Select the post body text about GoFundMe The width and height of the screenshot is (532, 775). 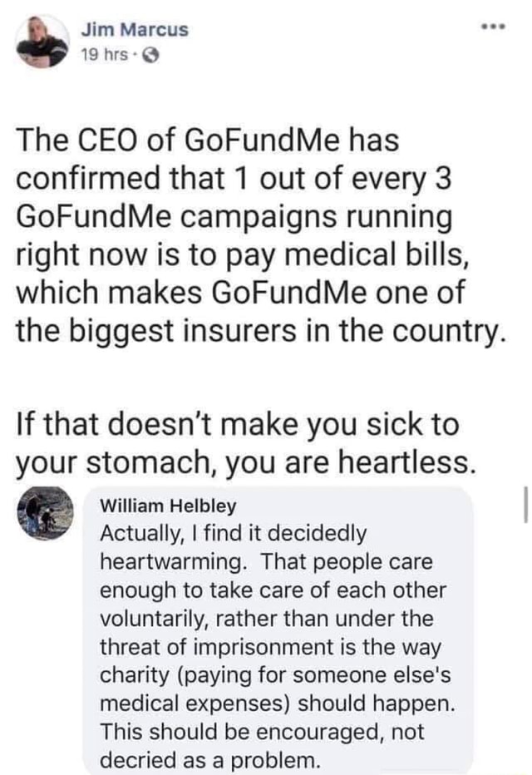pos(249,233)
